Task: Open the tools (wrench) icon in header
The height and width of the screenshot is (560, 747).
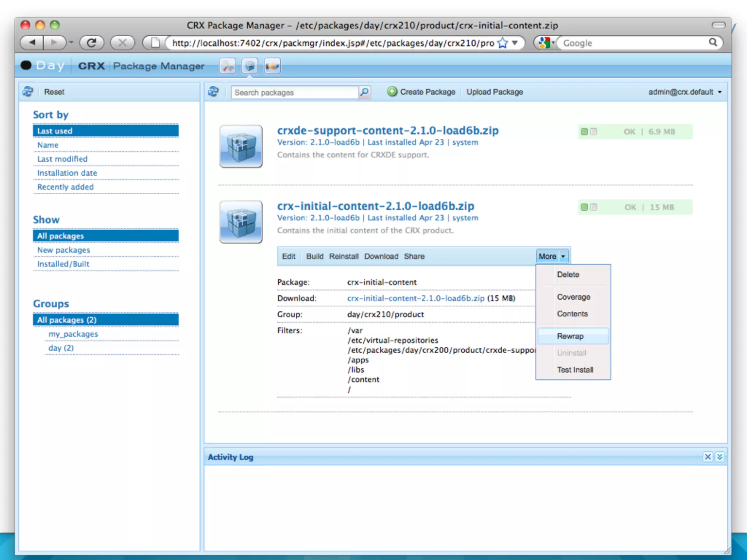Action: tap(228, 66)
